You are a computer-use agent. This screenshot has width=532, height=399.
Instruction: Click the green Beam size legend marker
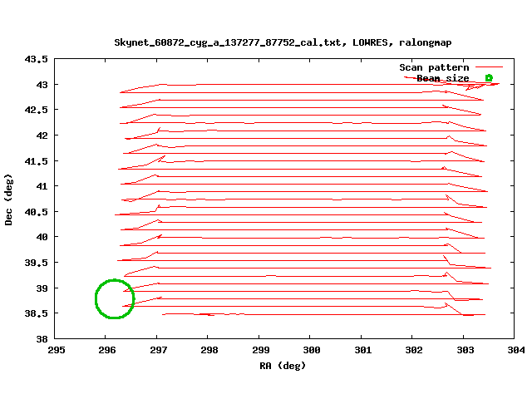(x=489, y=78)
